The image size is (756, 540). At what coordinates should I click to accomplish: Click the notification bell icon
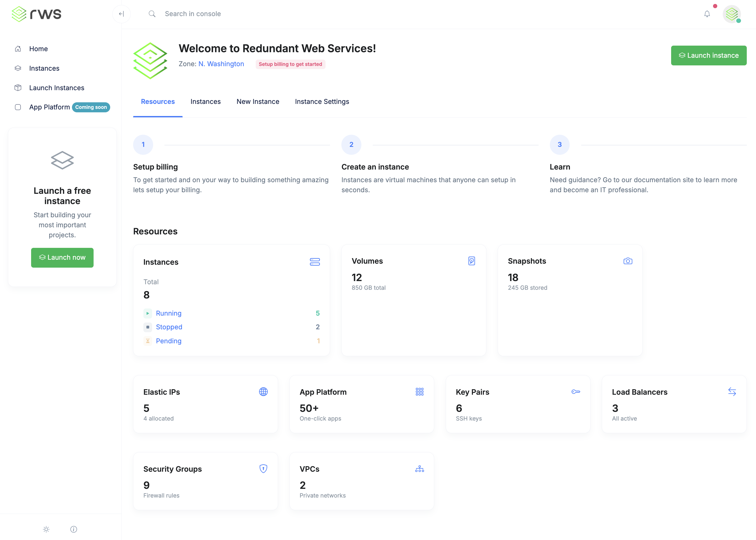coord(707,14)
